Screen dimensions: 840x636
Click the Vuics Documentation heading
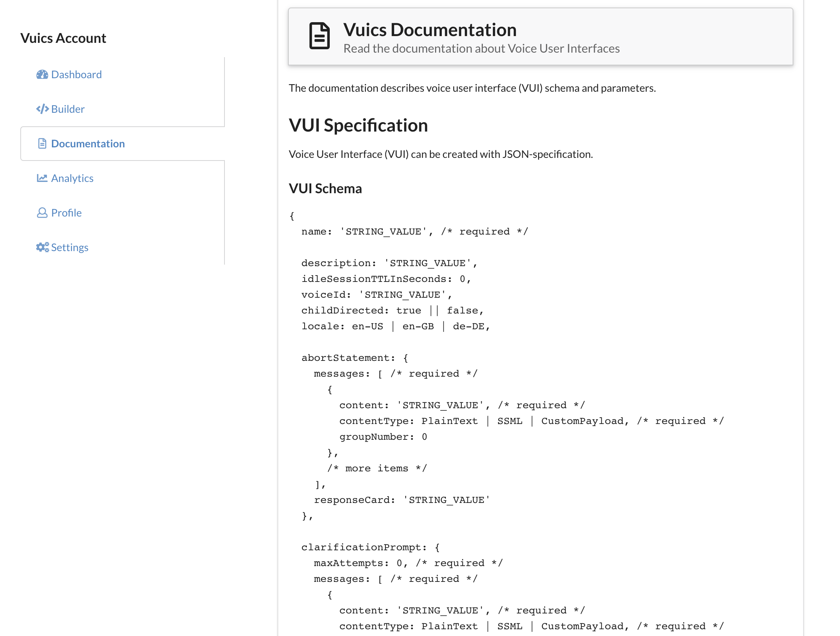point(429,30)
